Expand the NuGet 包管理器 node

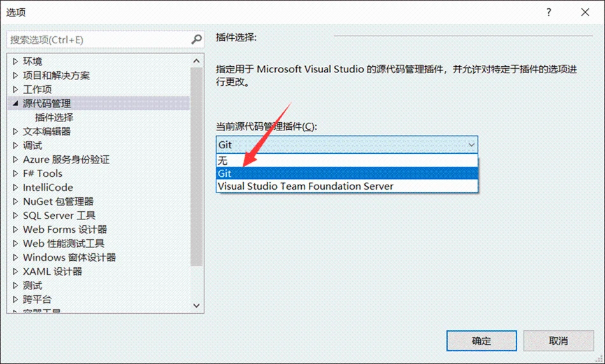tap(15, 201)
